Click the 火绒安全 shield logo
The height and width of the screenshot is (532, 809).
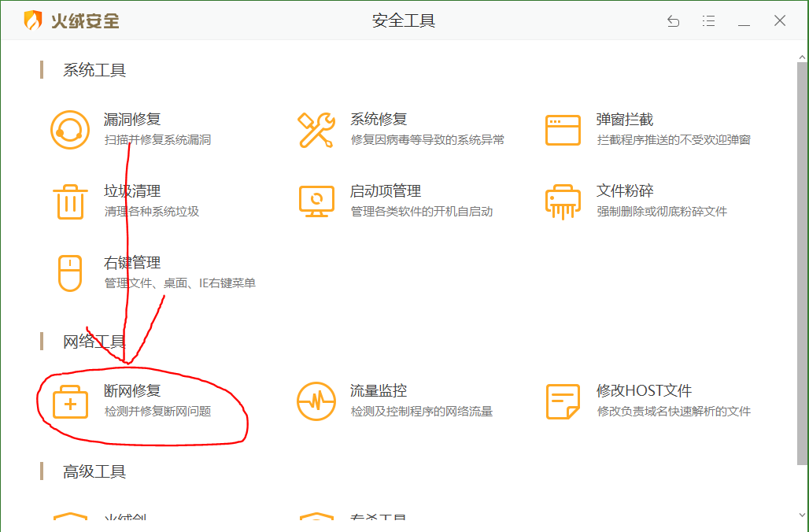(32, 20)
